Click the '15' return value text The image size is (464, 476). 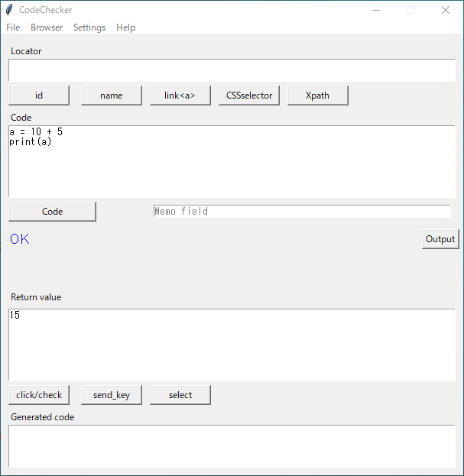pos(15,315)
